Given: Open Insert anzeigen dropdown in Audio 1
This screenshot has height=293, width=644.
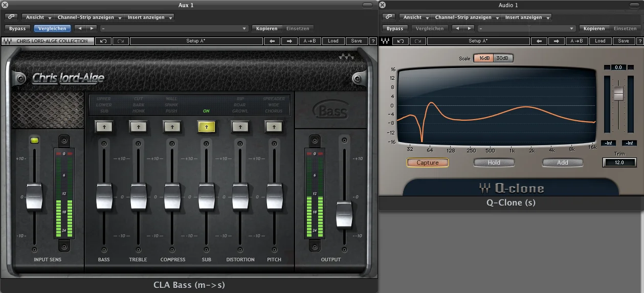Looking at the screenshot, I should tap(526, 17).
